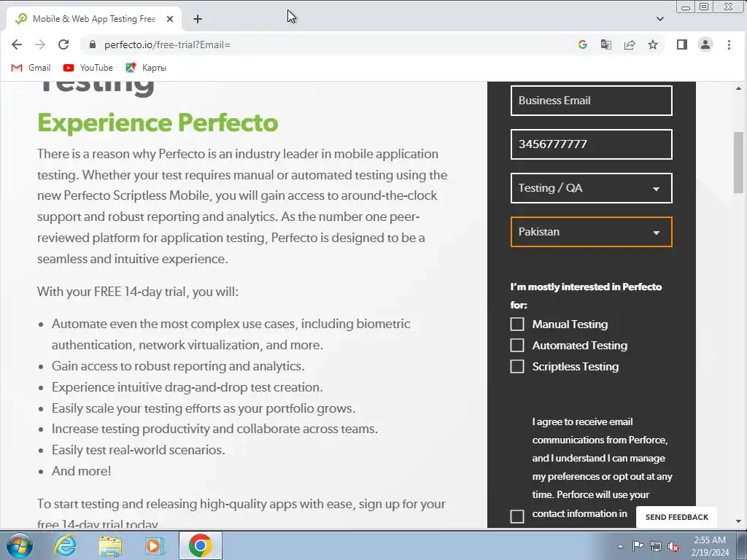Click the muted volume tray icon
Image resolution: width=747 pixels, height=560 pixels.
pos(673,546)
